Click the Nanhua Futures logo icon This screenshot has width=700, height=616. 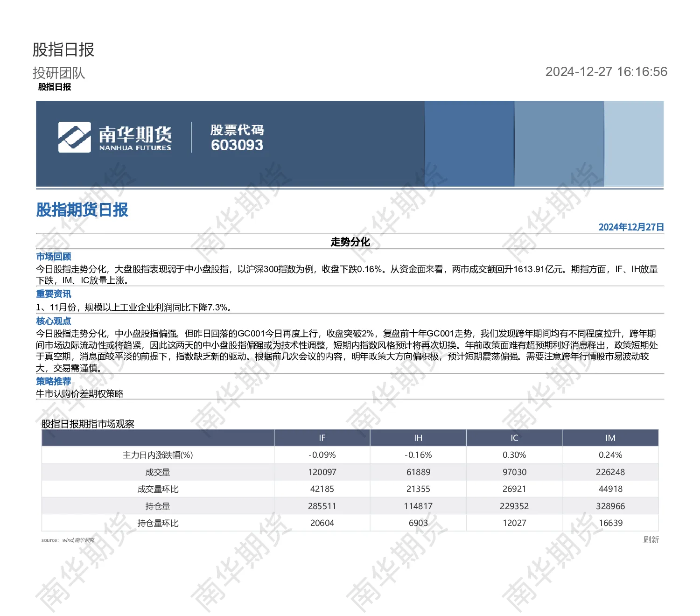[75, 137]
